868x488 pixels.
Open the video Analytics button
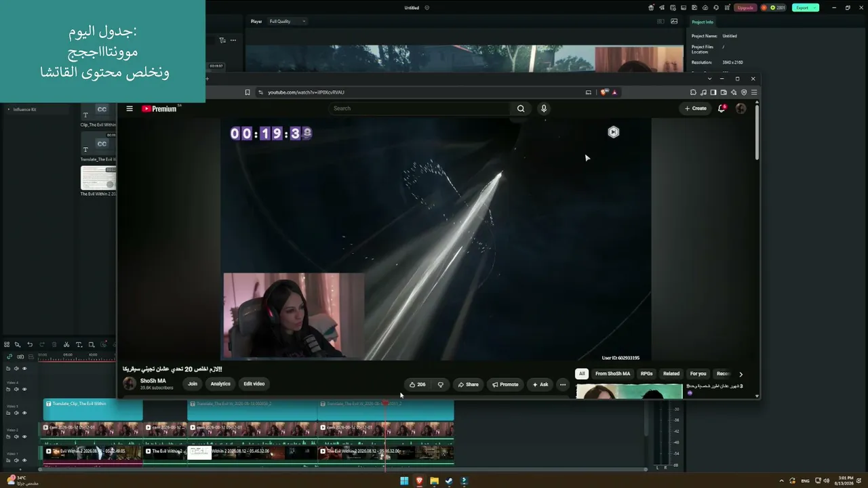(x=220, y=384)
